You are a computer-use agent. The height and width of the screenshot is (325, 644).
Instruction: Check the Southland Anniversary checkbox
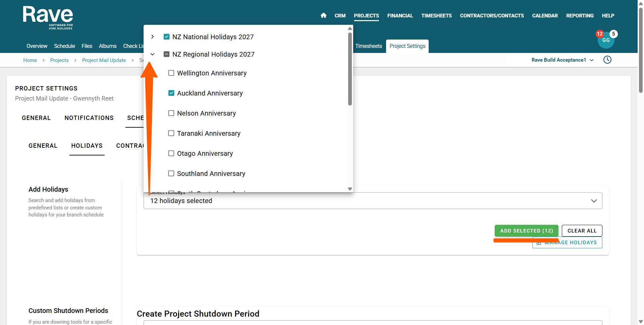tap(171, 174)
